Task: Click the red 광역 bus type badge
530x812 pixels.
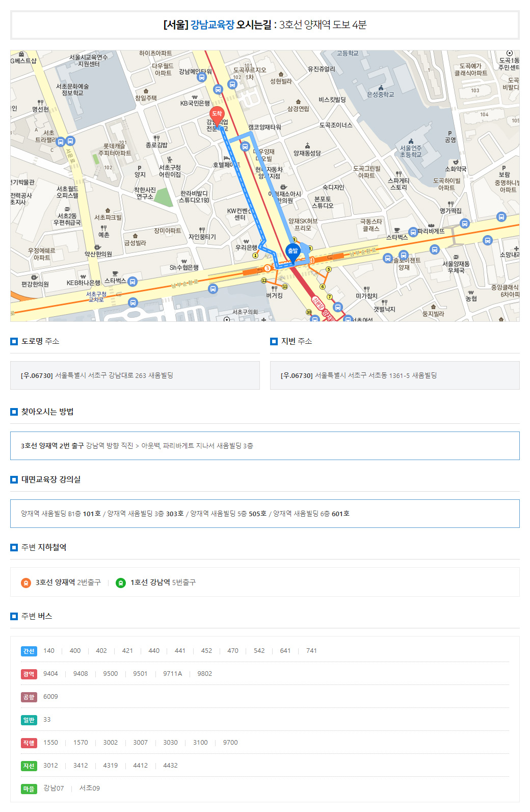Action: [29, 674]
